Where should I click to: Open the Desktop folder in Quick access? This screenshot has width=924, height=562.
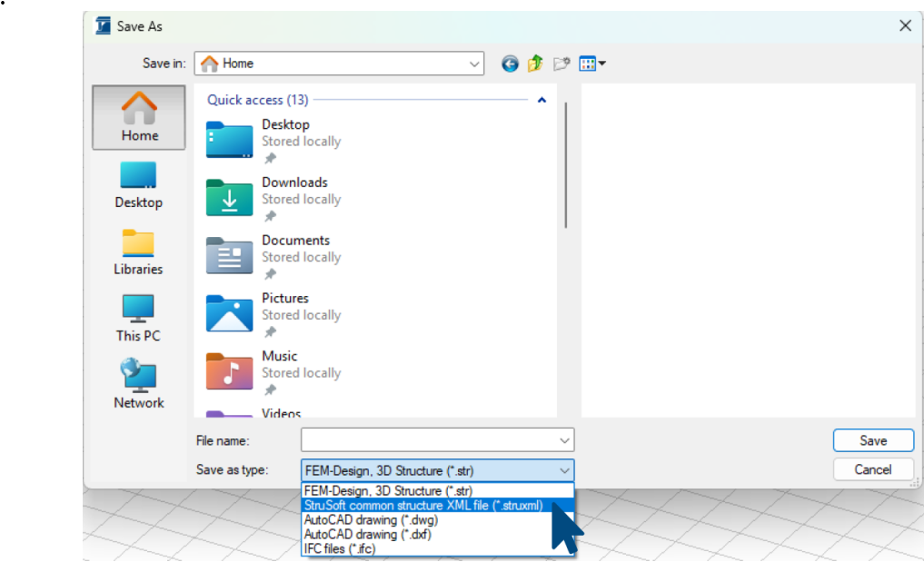pyautogui.click(x=273, y=141)
